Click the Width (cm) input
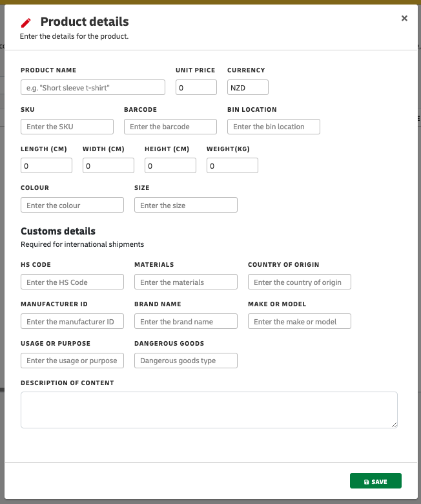 click(x=108, y=165)
